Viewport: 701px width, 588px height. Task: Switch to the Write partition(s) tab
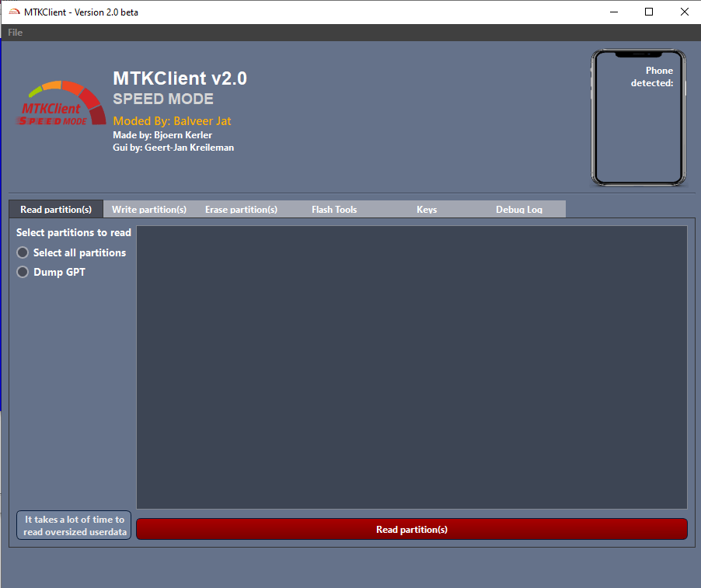pyautogui.click(x=149, y=209)
